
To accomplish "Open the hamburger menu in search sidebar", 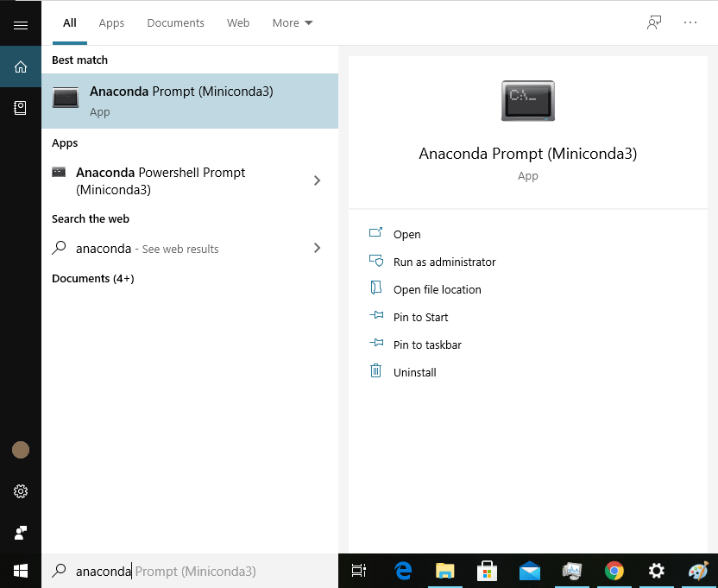I will [x=21, y=25].
